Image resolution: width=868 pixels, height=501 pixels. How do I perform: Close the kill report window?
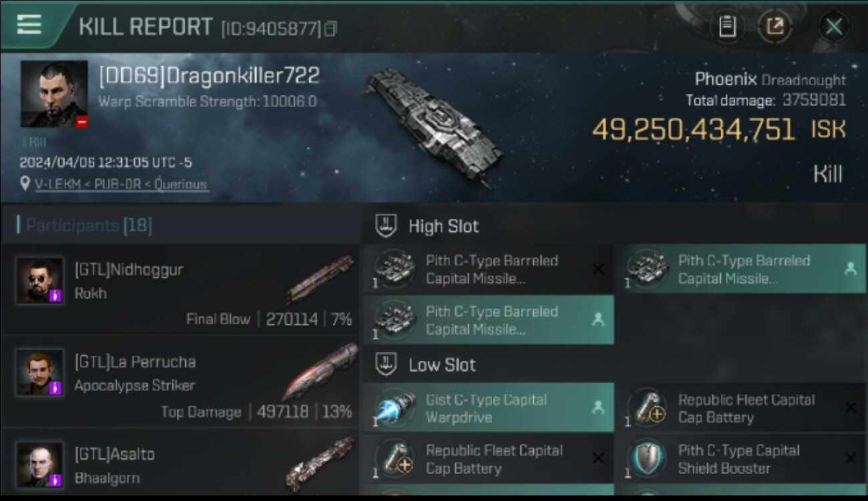point(833,27)
